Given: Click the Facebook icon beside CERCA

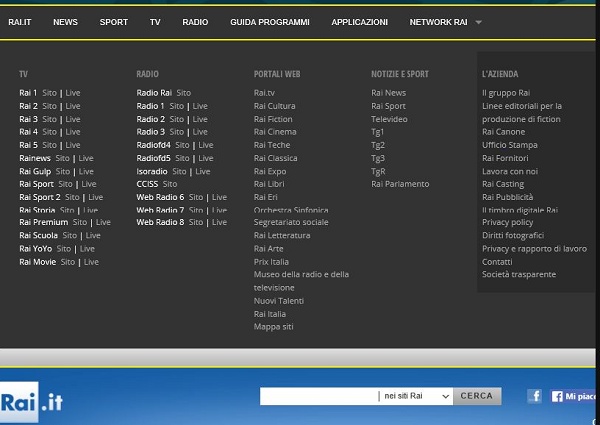Looking at the screenshot, I should [534, 396].
